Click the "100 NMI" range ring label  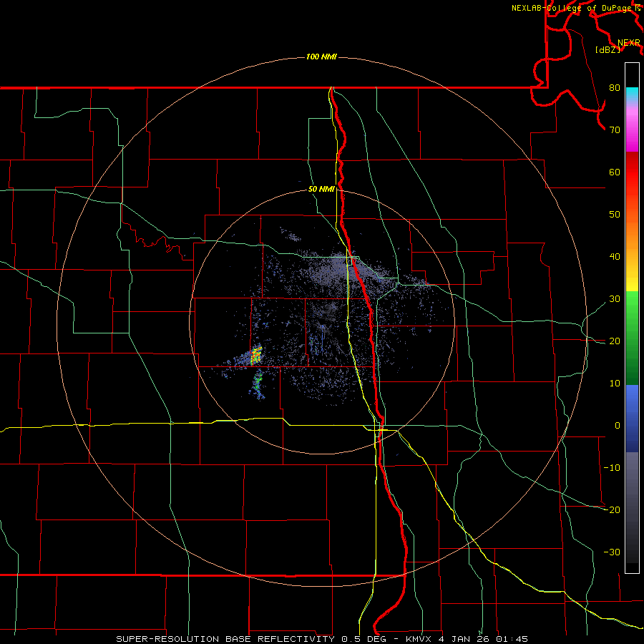321,57
